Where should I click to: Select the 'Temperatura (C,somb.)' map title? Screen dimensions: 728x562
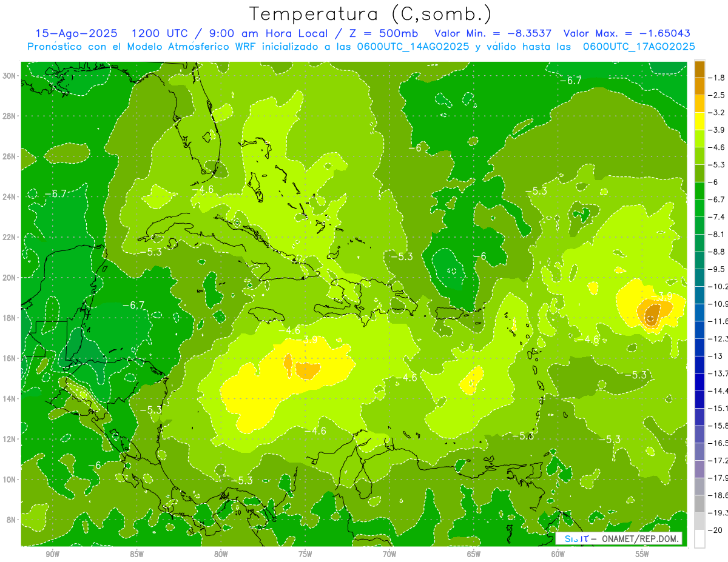[x=371, y=14]
